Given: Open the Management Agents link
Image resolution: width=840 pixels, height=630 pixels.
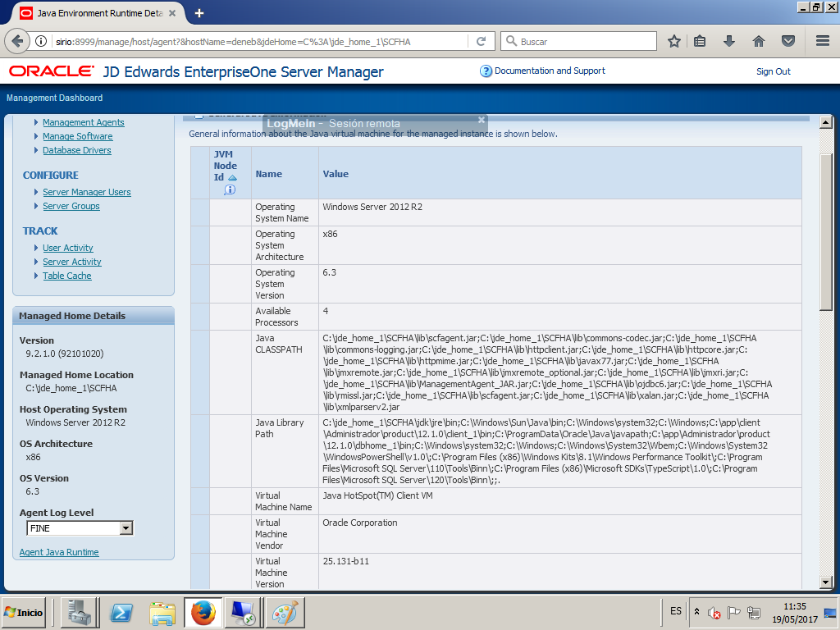Looking at the screenshot, I should click(84, 122).
